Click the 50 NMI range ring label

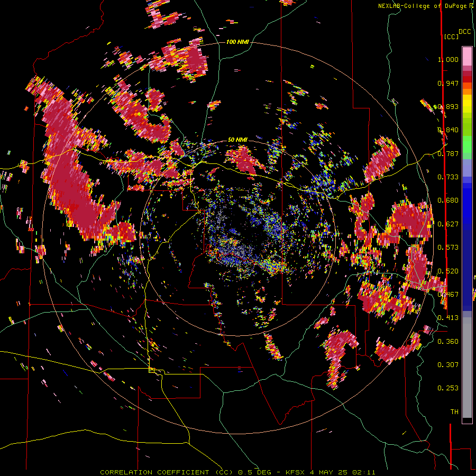[237, 140]
